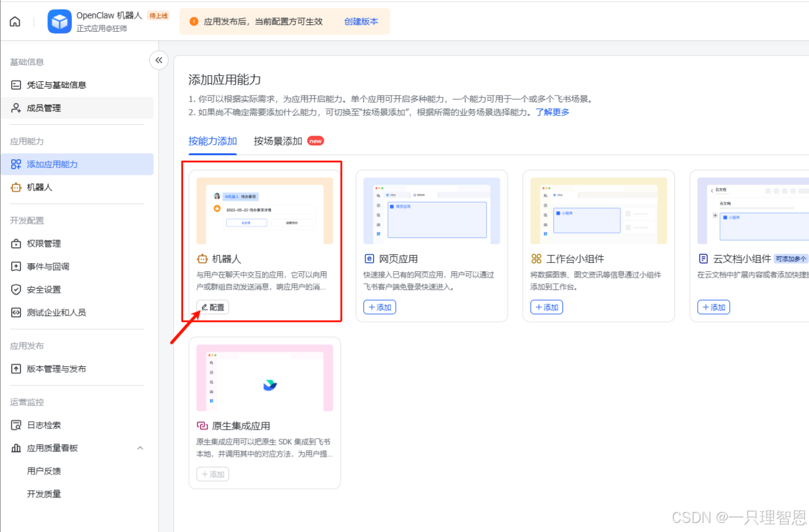Click the 创建版本 link

click(361, 21)
